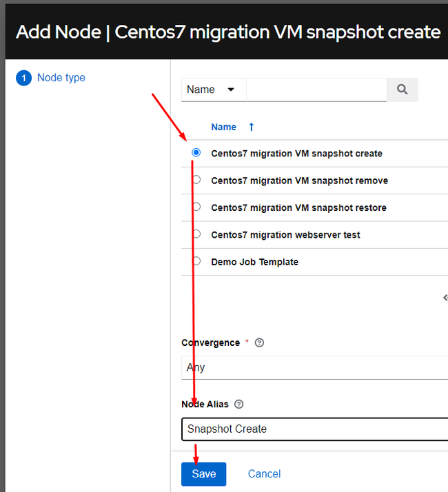Viewport: 448px width, 492px height.
Task: Select Centos7 migration VM snapshot create radio
Action: point(196,152)
